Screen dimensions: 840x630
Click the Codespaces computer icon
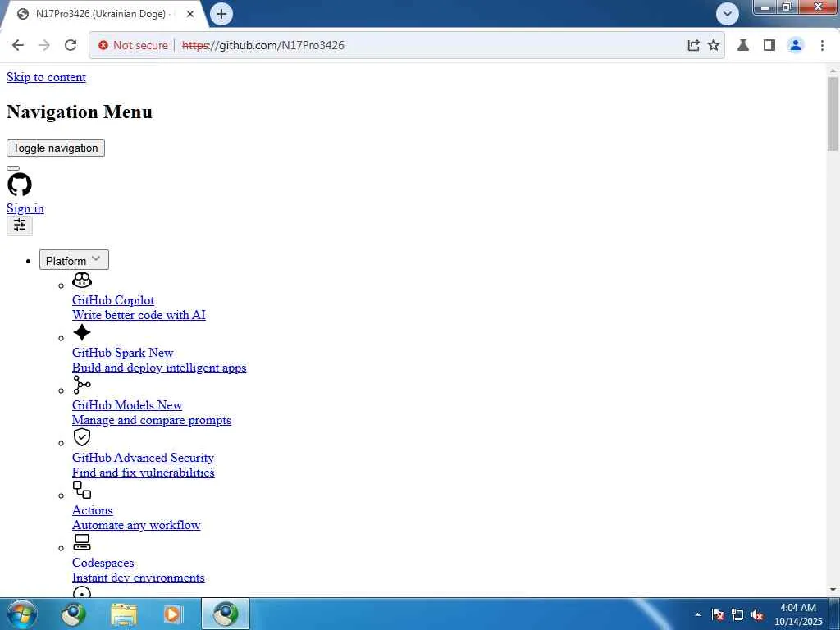[82, 542]
